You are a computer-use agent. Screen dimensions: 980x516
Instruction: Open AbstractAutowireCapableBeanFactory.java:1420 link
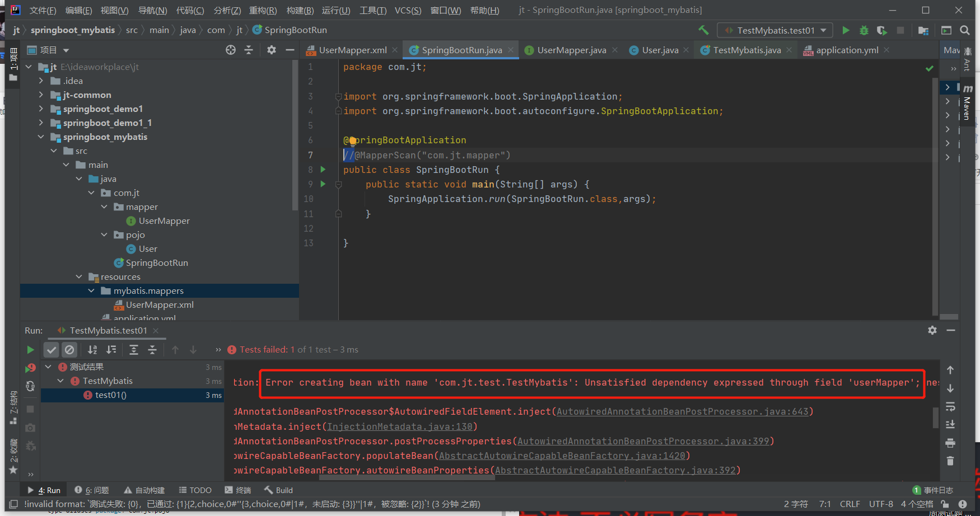pyautogui.click(x=562, y=456)
